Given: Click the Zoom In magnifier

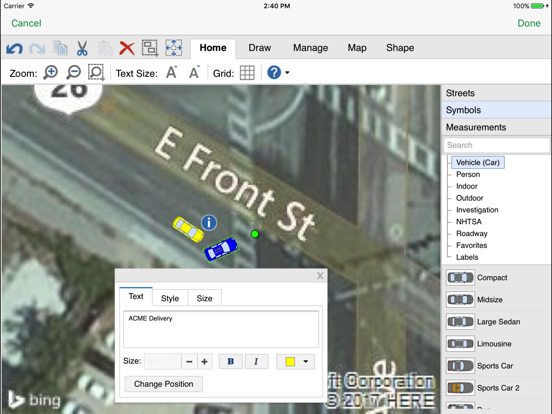Looking at the screenshot, I should pos(51,73).
